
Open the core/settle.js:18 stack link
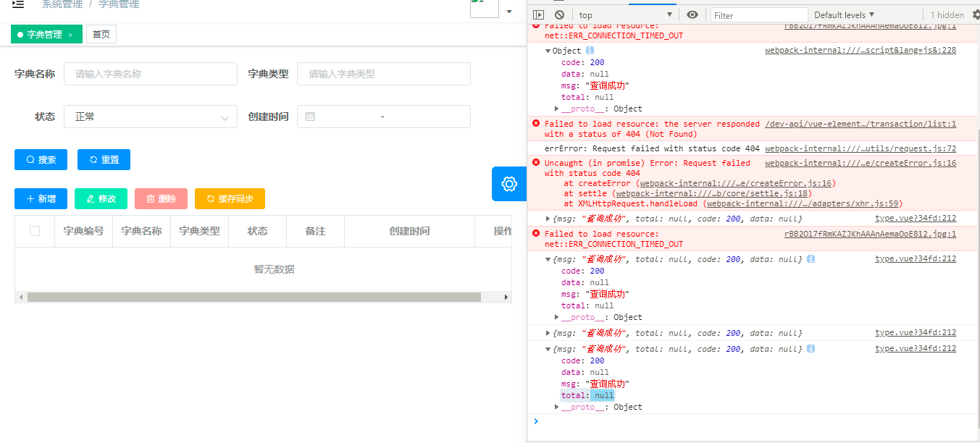coord(713,193)
